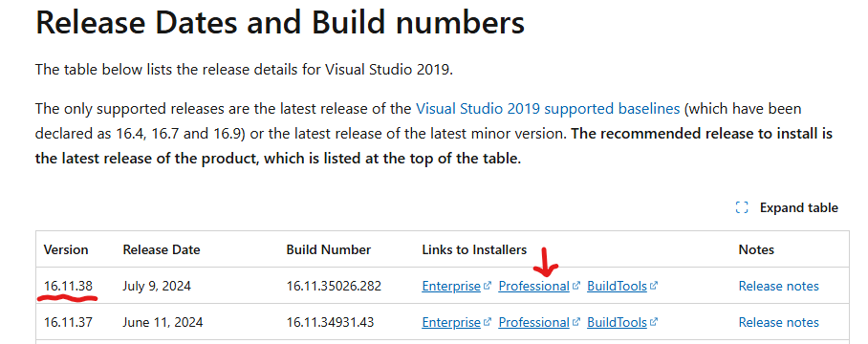
Task: Select the Links to Installers column header
Action: [474, 250]
